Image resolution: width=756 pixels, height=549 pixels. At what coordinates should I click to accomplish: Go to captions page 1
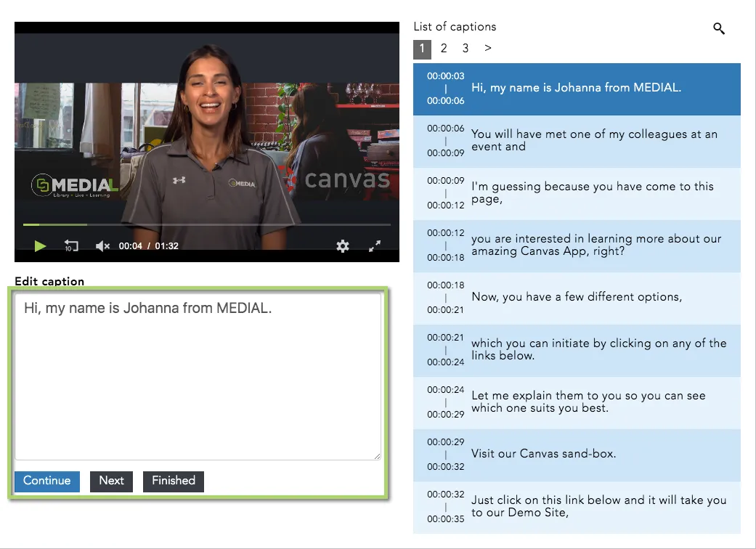423,49
